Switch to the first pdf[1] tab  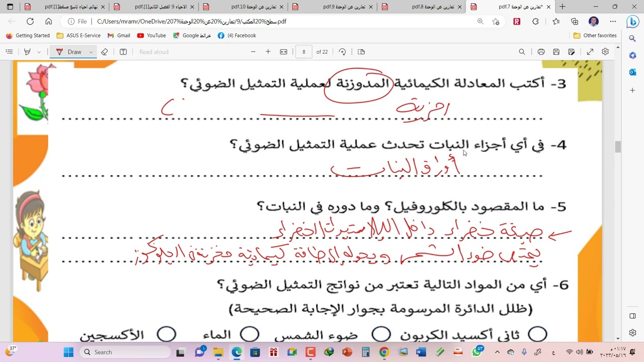tap(65, 7)
